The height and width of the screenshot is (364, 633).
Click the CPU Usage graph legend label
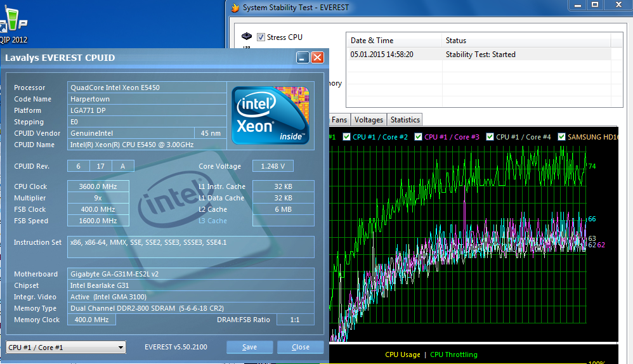pyautogui.click(x=403, y=354)
